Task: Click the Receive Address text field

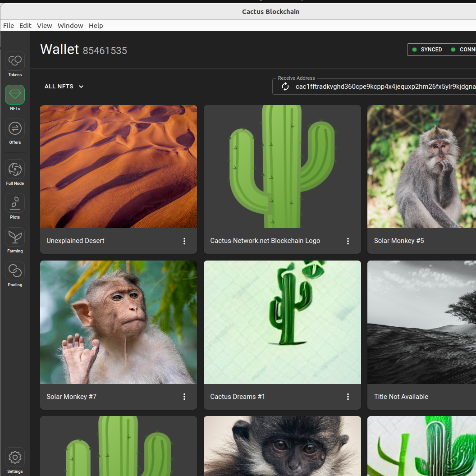Action: [374, 87]
